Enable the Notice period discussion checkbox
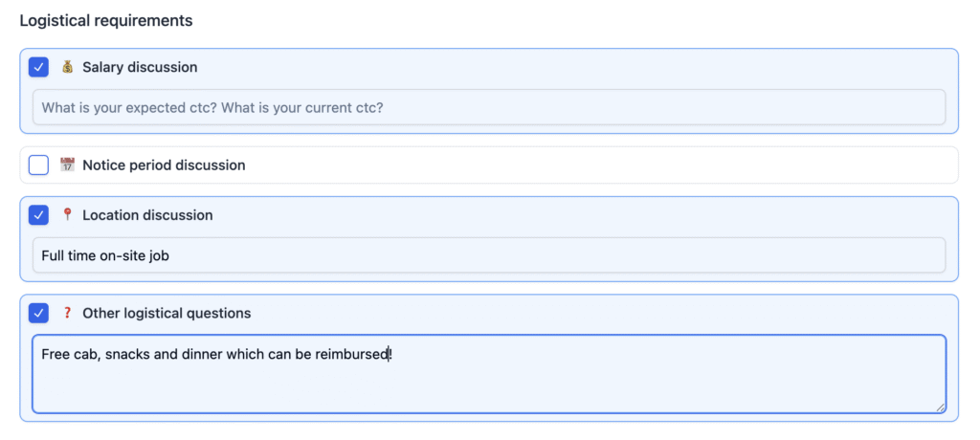Image resolution: width=980 pixels, height=440 pixels. click(38, 165)
